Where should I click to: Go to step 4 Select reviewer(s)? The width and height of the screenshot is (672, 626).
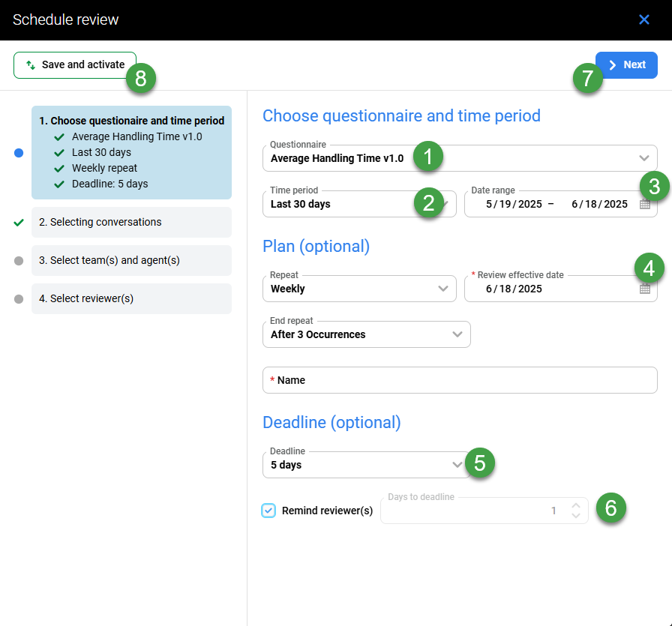pyautogui.click(x=131, y=298)
